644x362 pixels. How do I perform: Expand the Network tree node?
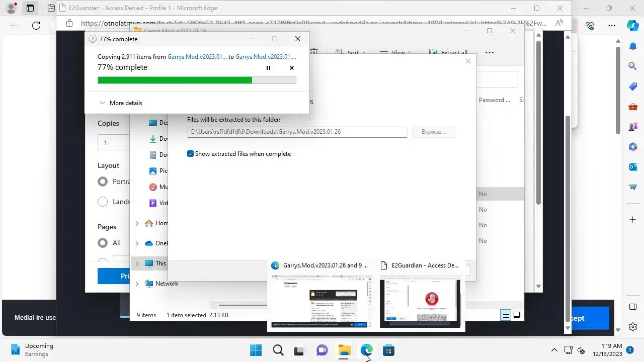click(x=137, y=284)
